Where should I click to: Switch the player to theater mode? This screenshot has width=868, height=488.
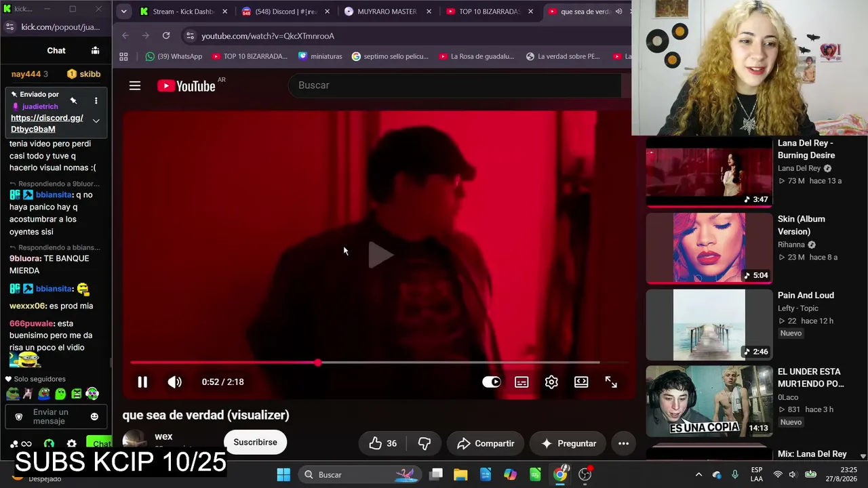(x=581, y=382)
